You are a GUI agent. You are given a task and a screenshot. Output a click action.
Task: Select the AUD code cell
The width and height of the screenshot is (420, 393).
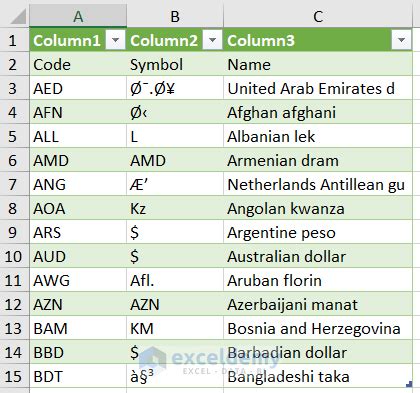coord(78,256)
